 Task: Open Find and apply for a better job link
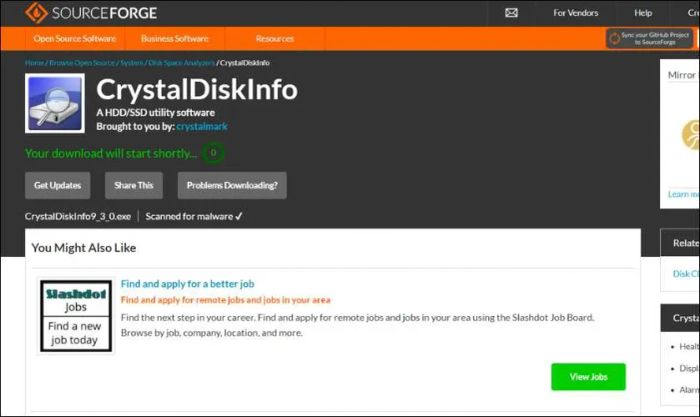tap(188, 284)
